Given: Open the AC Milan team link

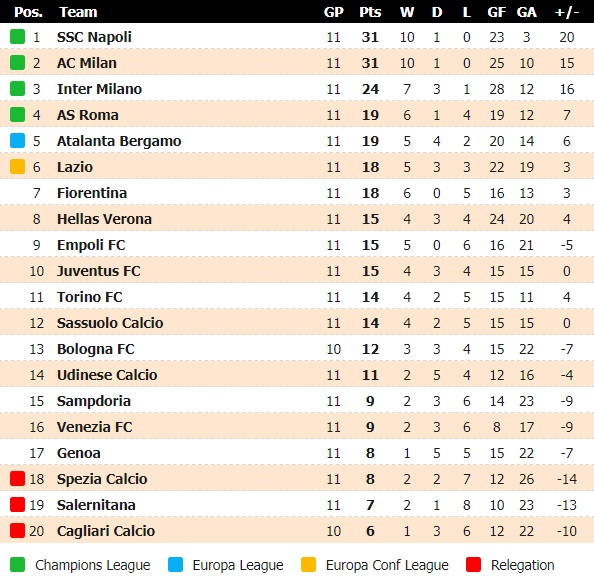Looking at the screenshot, I should click(x=87, y=63).
